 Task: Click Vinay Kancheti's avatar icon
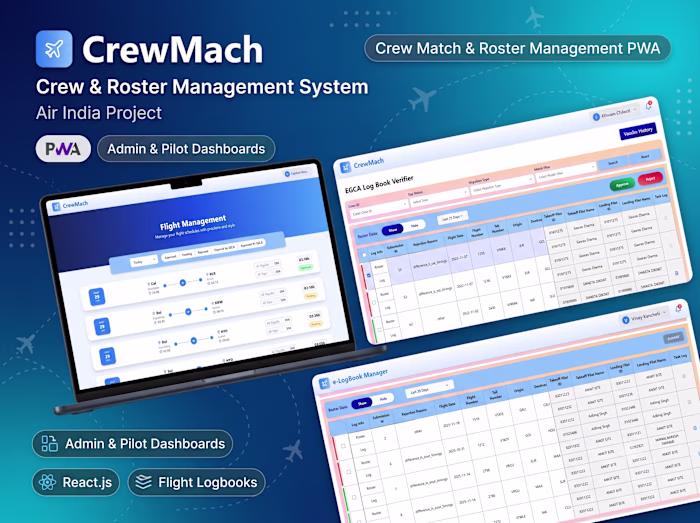coord(625,320)
